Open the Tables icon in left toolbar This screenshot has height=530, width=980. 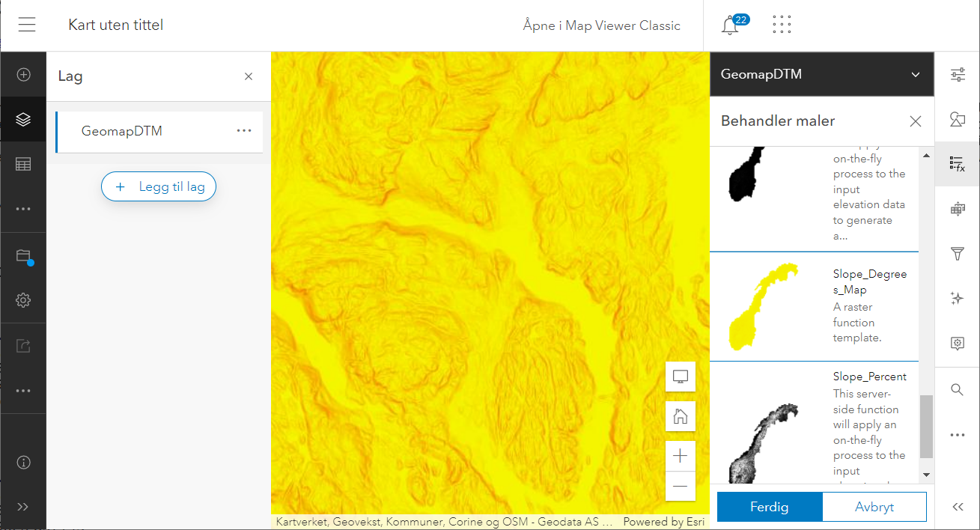pyautogui.click(x=23, y=164)
